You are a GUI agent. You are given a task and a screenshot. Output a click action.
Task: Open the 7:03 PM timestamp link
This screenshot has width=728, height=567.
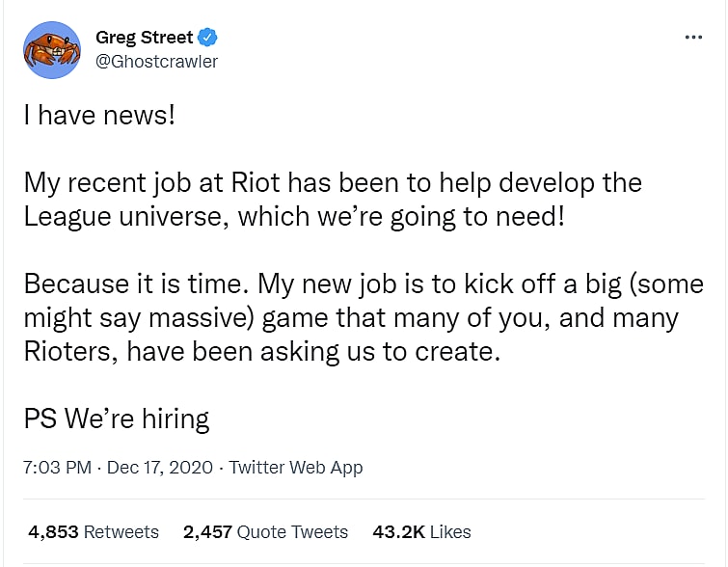pyautogui.click(x=57, y=467)
